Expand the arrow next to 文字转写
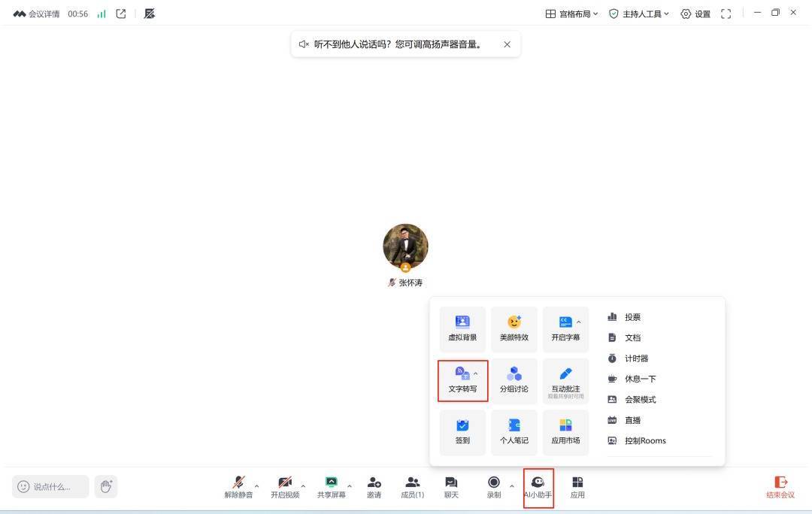812x514 pixels. [475, 373]
